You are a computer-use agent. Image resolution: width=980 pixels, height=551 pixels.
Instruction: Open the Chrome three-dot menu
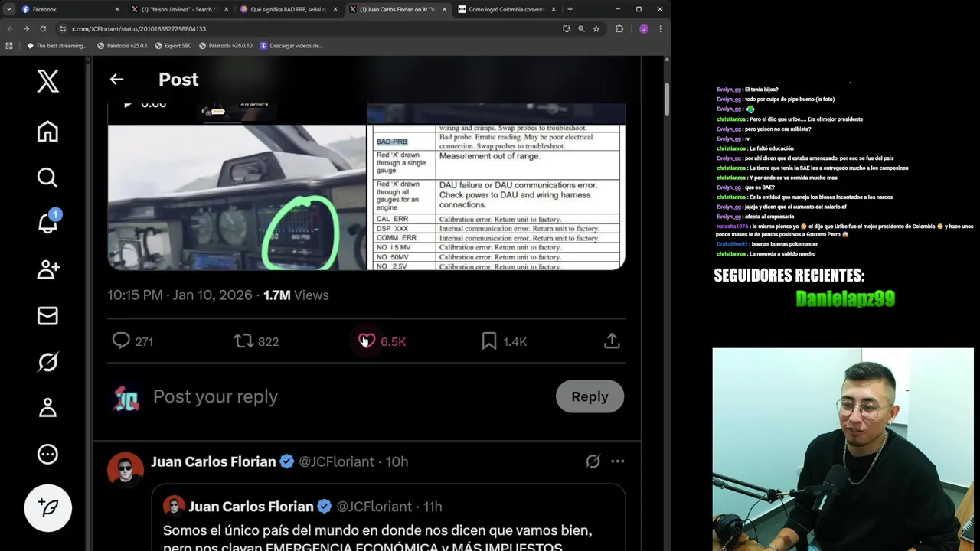(660, 28)
